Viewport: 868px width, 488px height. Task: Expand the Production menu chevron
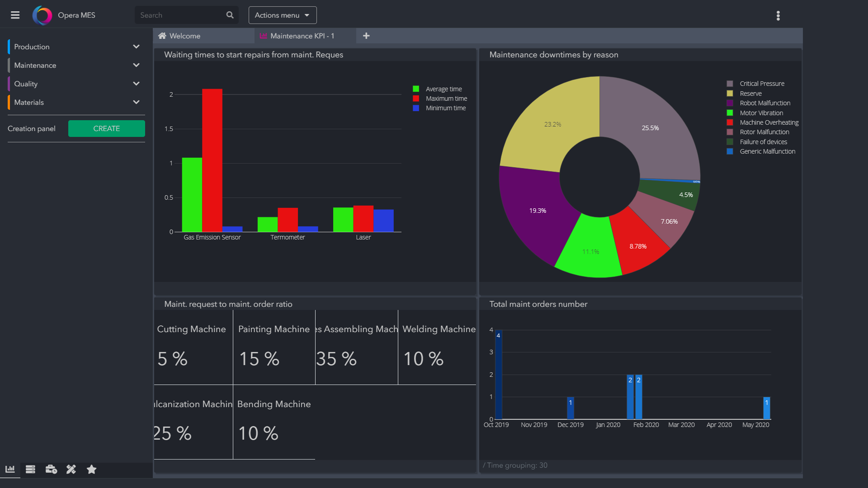(136, 47)
